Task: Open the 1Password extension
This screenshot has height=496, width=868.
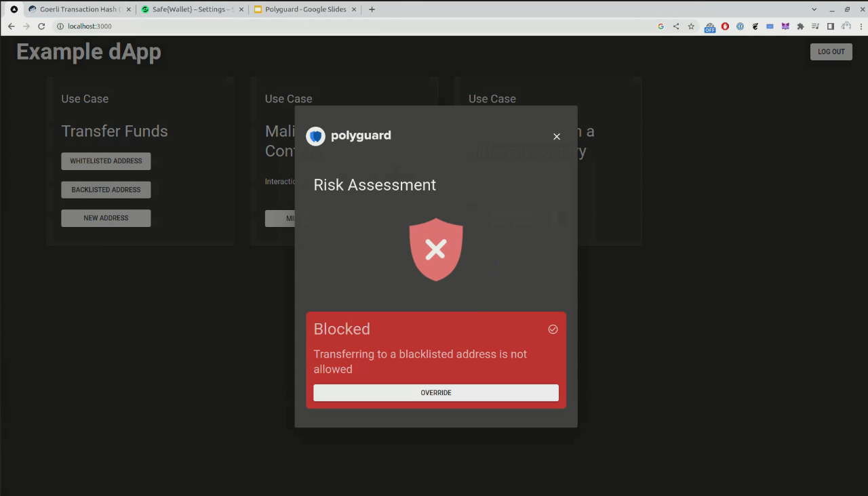Action: [740, 26]
